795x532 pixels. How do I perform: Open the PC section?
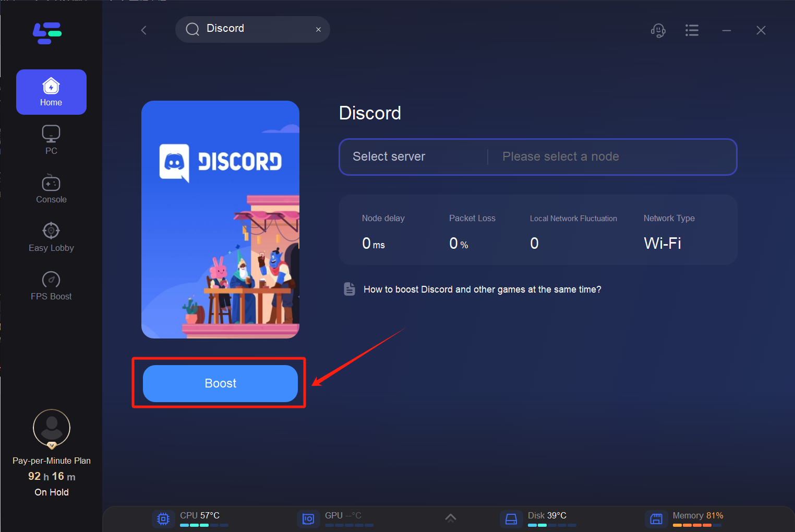click(51, 140)
